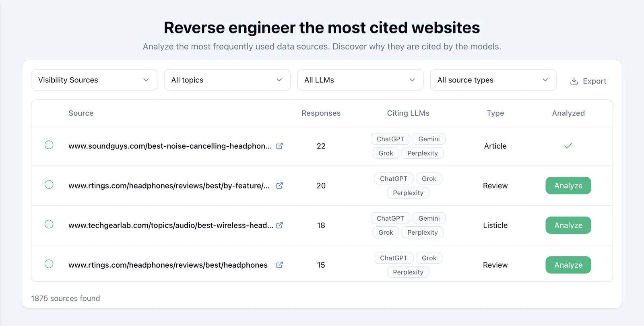Open the rtings.com best/headphones source URL
The image size is (644, 326).
coord(168,265)
